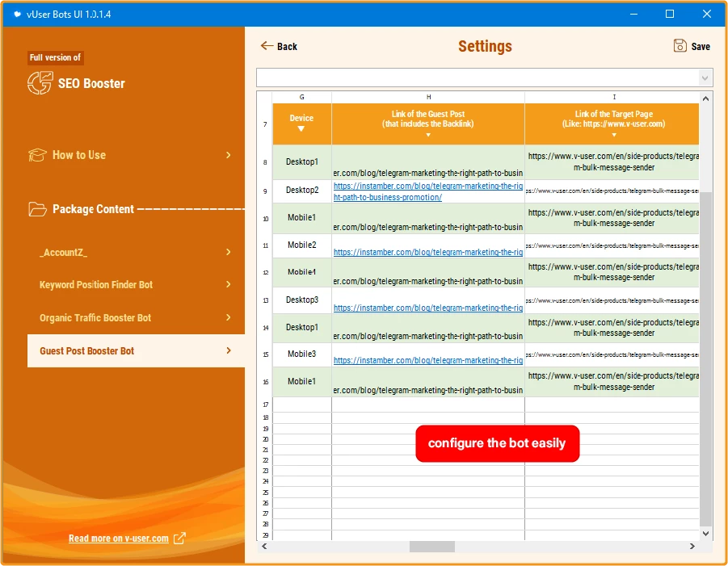The width and height of the screenshot is (728, 566).
Task: Expand Organic Traffic Booster Bot chevron
Action: point(228,317)
